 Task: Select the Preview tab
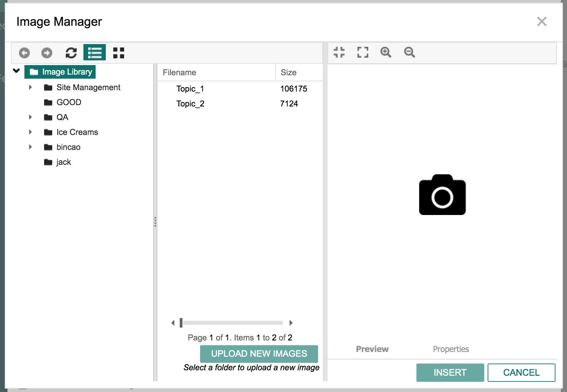(x=372, y=349)
